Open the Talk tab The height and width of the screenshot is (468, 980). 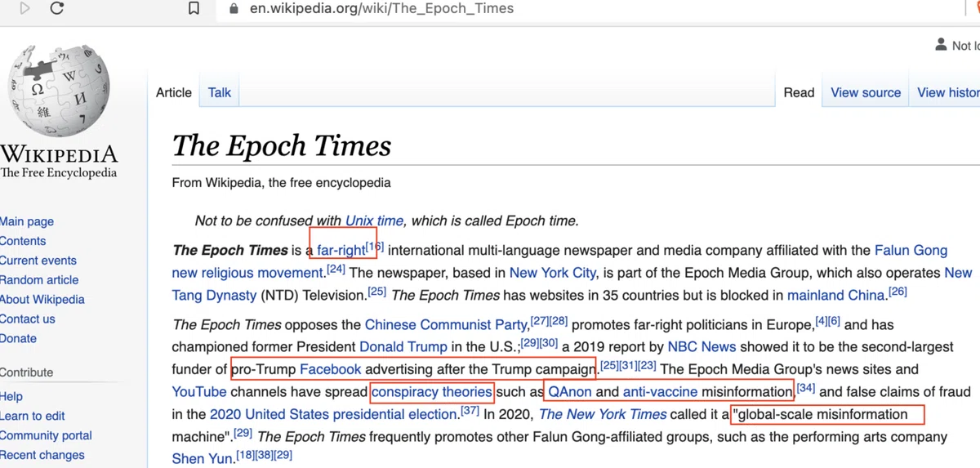pos(220,92)
